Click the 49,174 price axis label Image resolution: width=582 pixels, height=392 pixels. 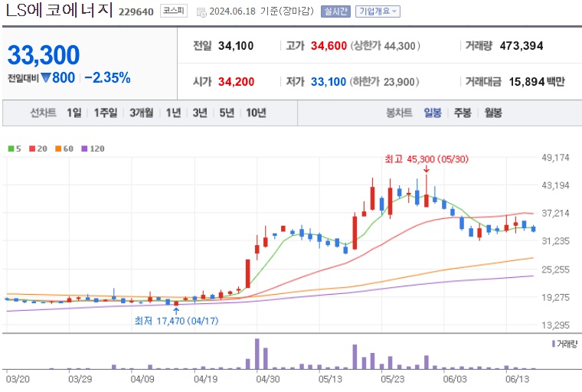tap(555, 158)
